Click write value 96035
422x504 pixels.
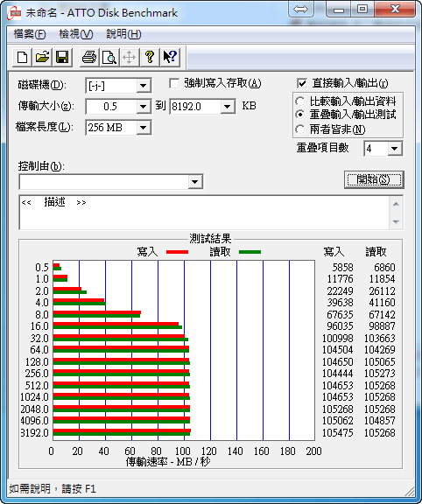[x=340, y=326]
